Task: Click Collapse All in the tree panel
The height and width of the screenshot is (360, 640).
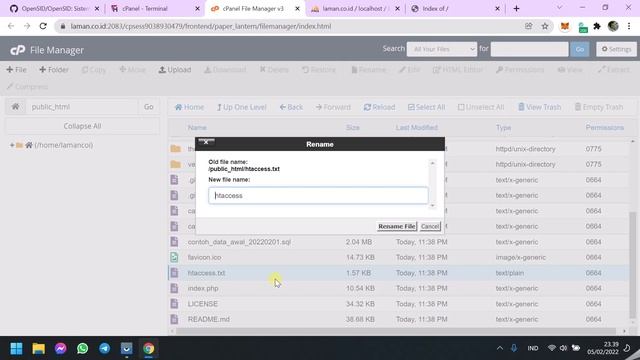Action: [x=82, y=126]
